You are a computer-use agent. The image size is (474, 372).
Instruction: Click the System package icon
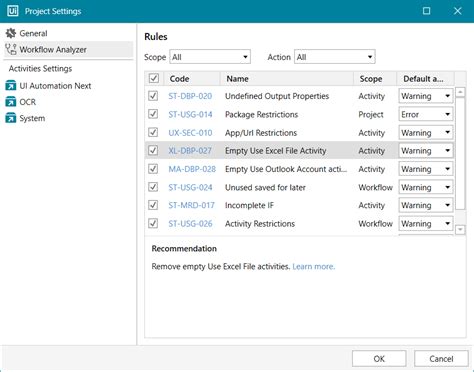(x=11, y=118)
